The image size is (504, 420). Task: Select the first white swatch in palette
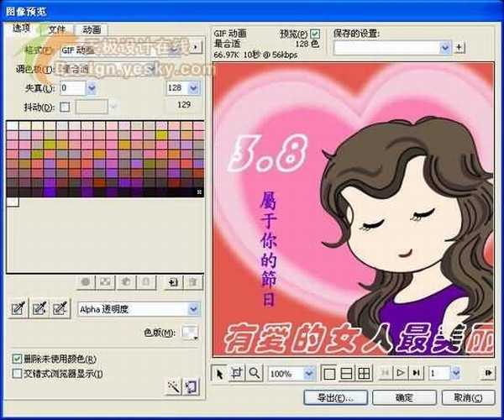13,126
